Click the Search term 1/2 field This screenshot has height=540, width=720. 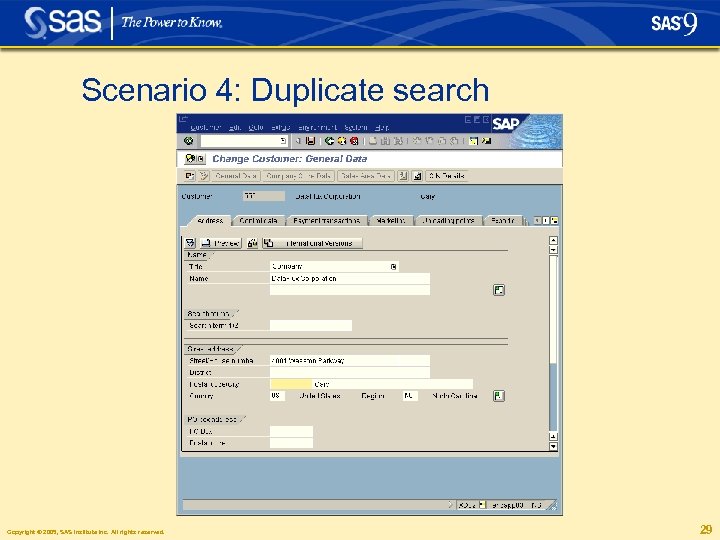coord(311,326)
